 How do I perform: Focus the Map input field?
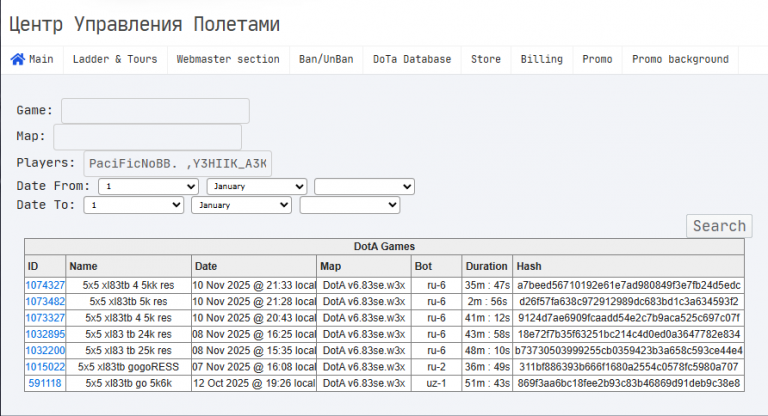click(x=147, y=137)
